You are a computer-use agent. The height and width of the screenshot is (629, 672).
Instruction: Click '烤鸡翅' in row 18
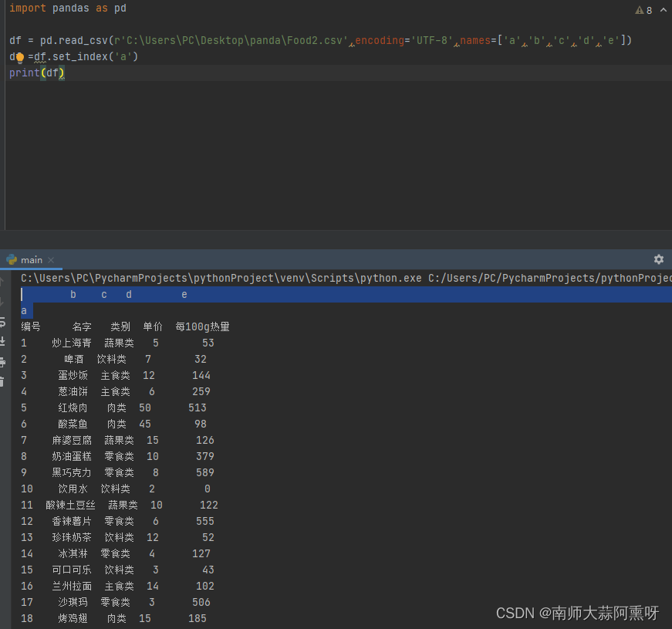pos(73,619)
